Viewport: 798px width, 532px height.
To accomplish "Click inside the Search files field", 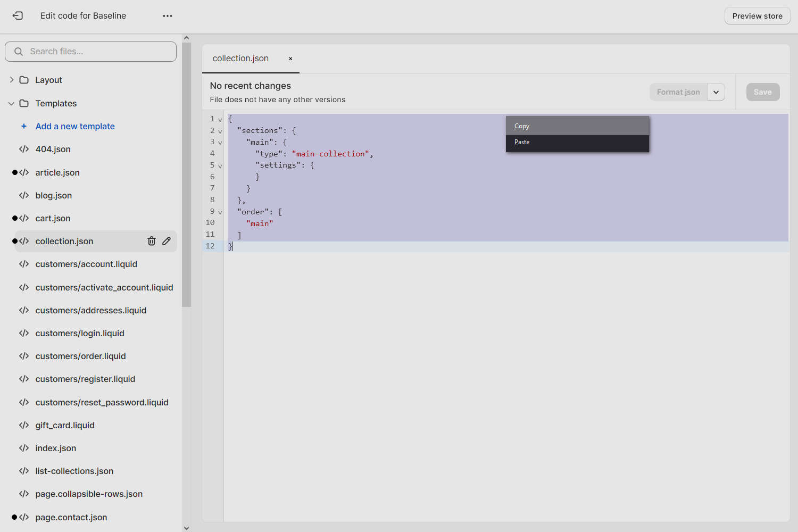I will (x=90, y=51).
